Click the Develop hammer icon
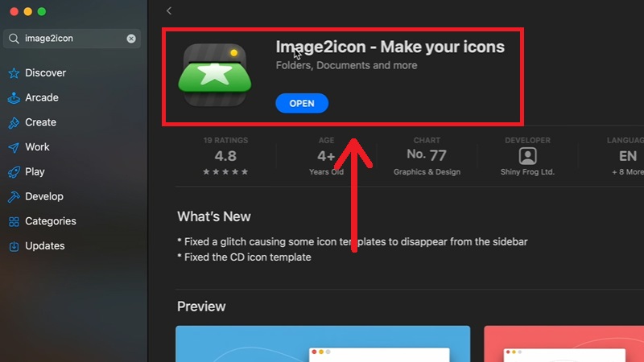 [14, 196]
